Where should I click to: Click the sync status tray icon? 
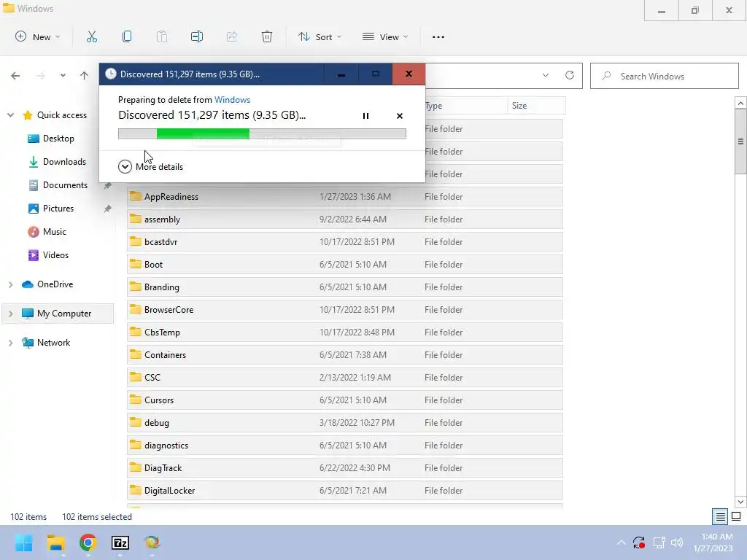point(639,542)
